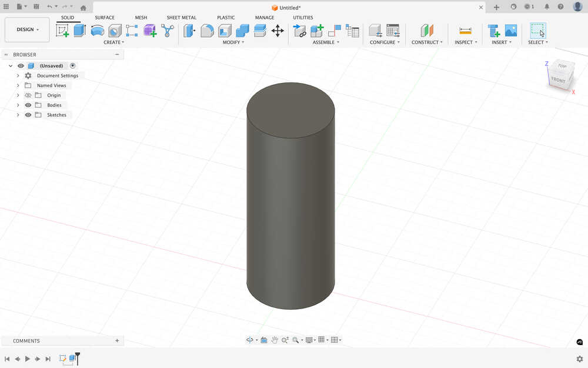
Task: Click the Insert Derive icon
Action: 493,31
